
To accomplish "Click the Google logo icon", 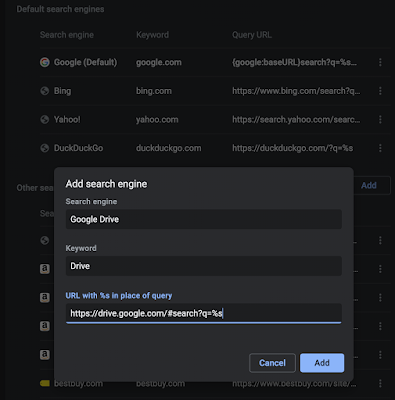I will click(x=45, y=62).
